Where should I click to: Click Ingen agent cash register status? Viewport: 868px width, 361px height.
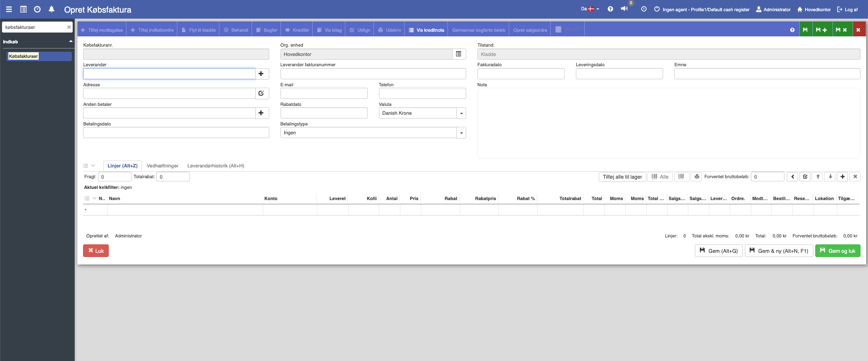tap(702, 9)
